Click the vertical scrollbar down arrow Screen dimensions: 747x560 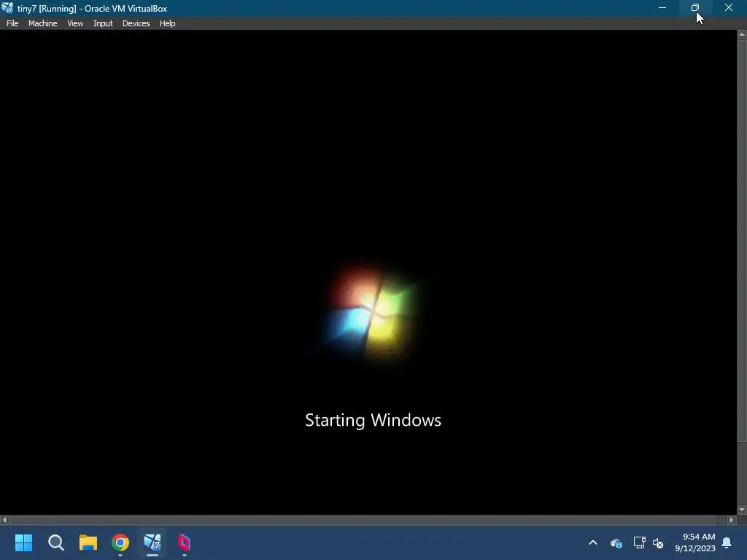point(742,510)
